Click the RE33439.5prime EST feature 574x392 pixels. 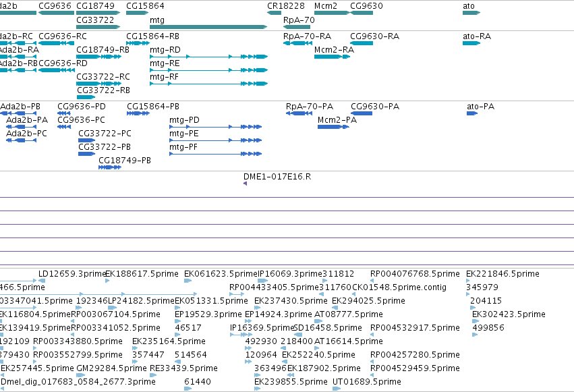click(x=153, y=375)
